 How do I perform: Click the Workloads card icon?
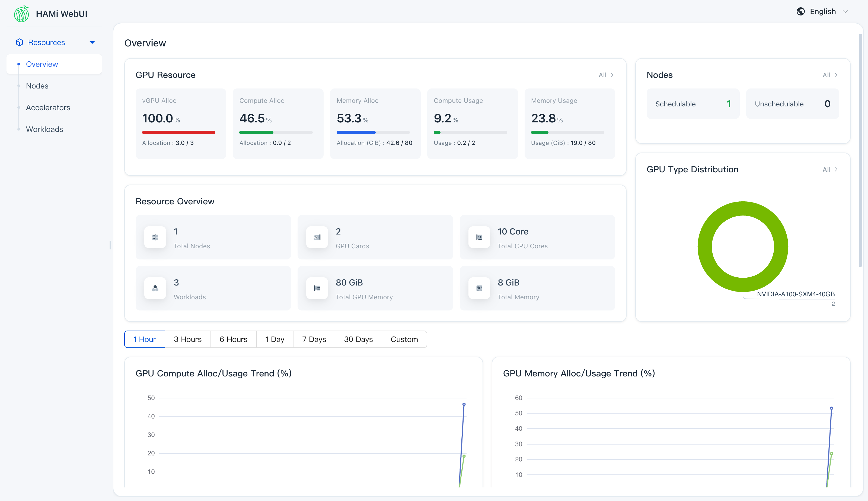tap(155, 288)
